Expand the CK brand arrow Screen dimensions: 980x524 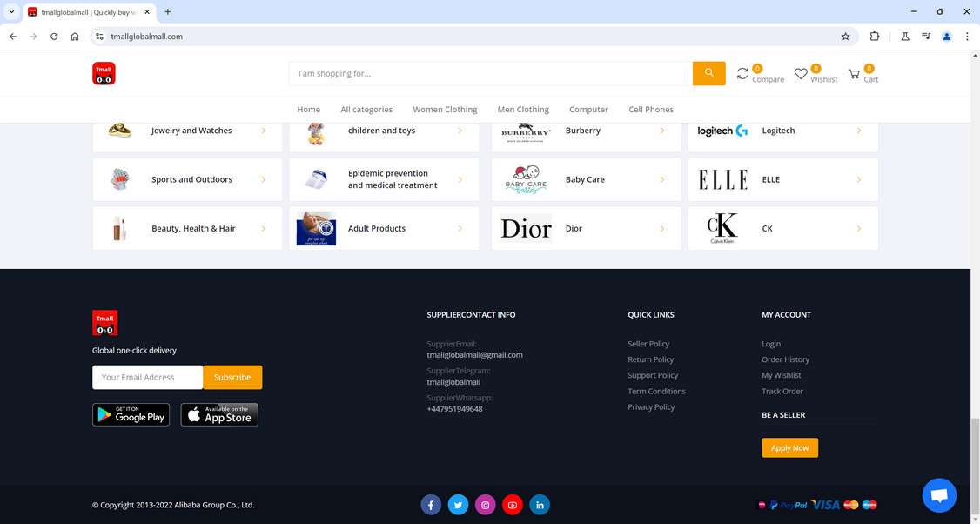(859, 229)
